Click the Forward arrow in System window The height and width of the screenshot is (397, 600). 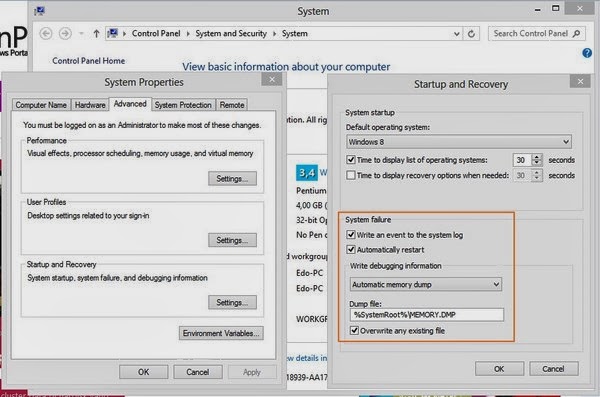pos(65,34)
